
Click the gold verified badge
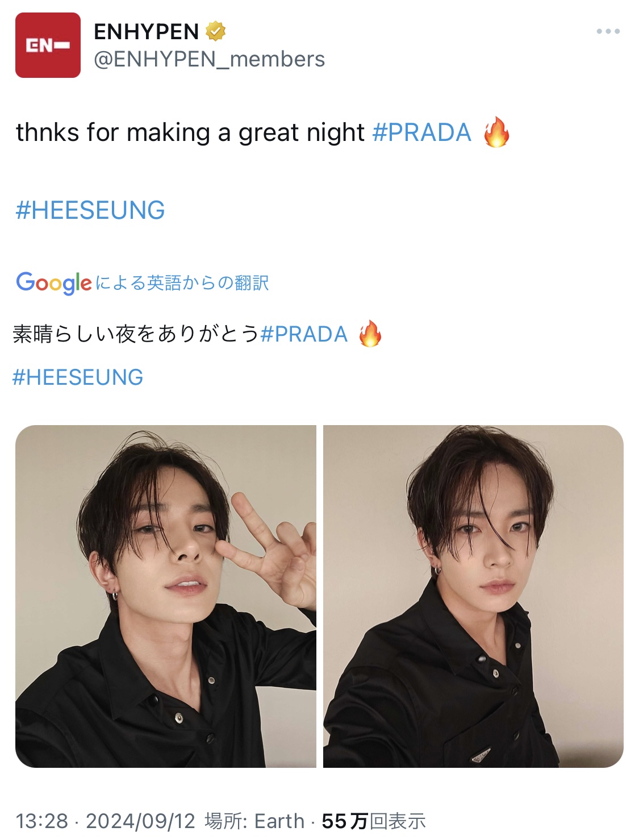tap(215, 31)
